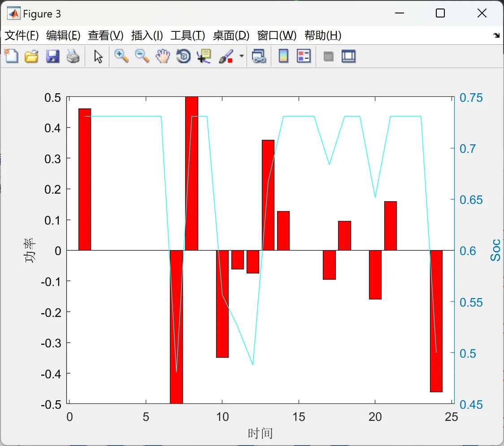Open the 查看(V) menu

(x=106, y=35)
